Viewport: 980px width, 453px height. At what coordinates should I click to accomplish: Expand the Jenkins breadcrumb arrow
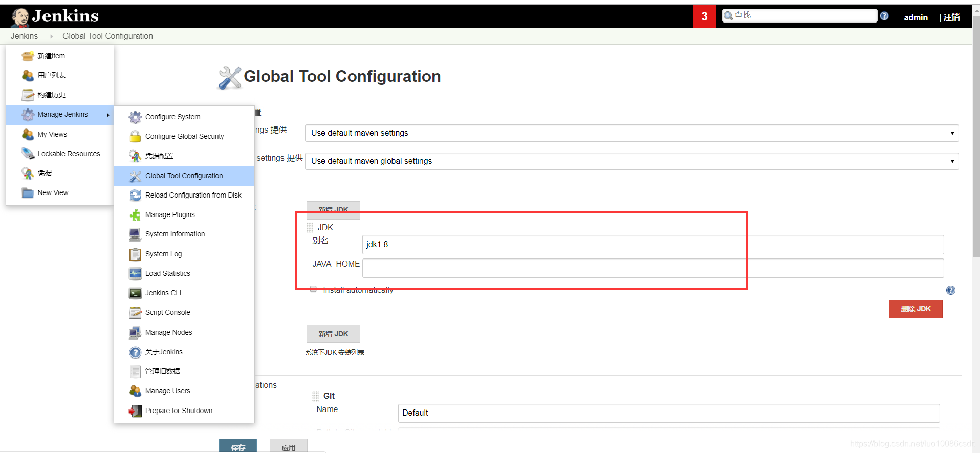(x=51, y=36)
